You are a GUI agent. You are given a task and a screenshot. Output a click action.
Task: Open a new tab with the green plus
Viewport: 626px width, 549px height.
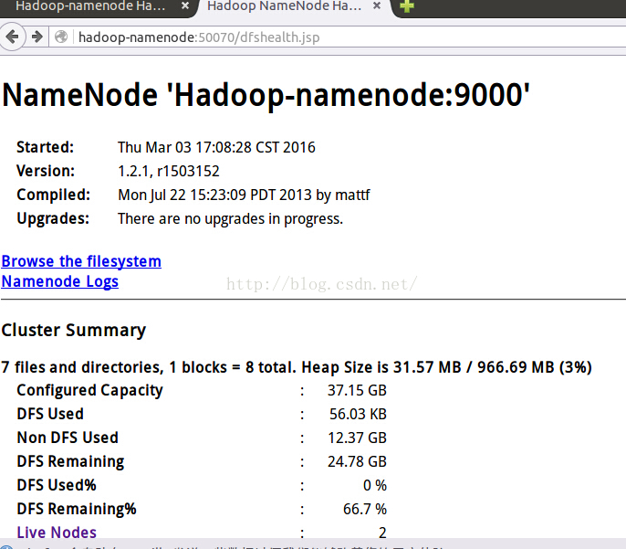point(407,7)
